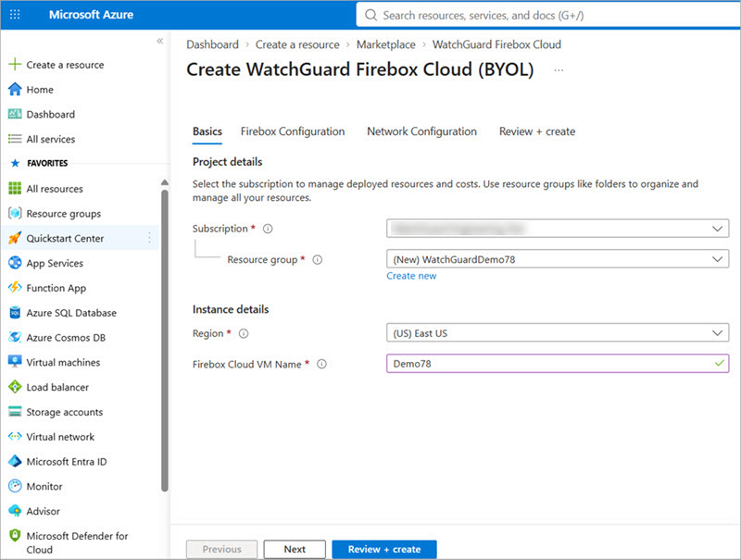
Task: Open the Subscription dropdown
Action: click(x=558, y=229)
